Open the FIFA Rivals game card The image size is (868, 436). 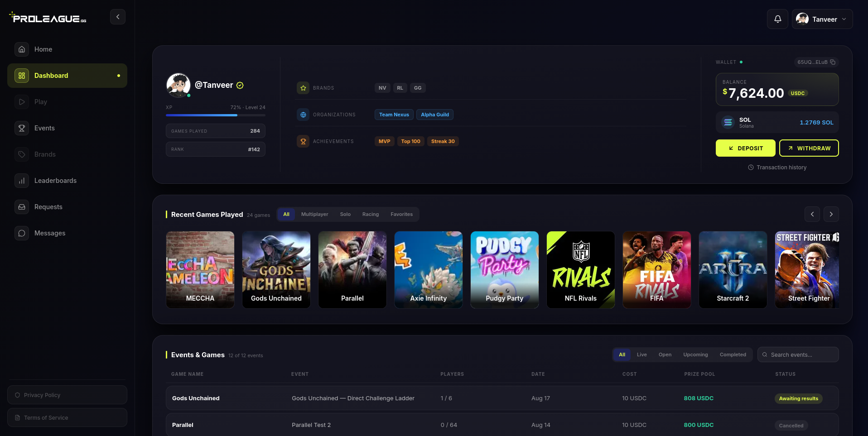tap(657, 270)
